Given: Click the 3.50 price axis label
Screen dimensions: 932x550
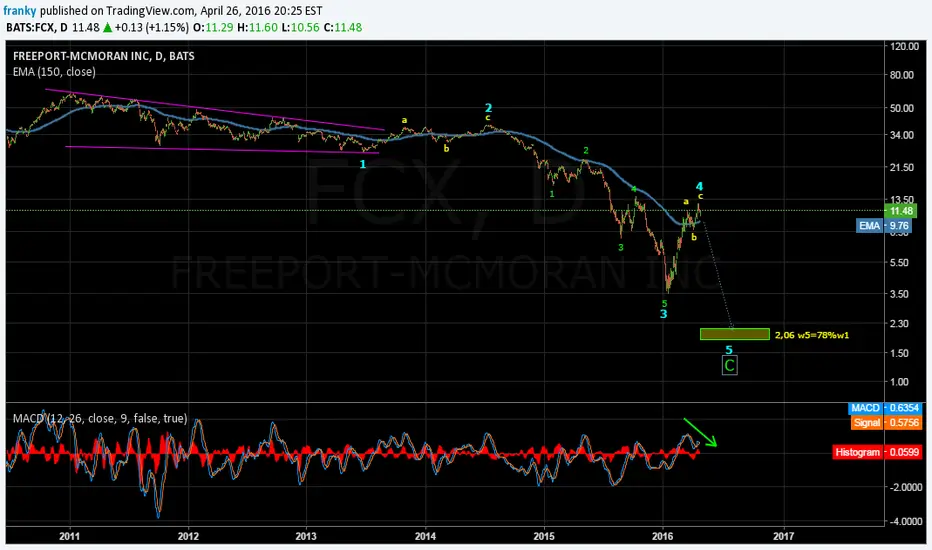Looking at the screenshot, I should pyautogui.click(x=899, y=294).
